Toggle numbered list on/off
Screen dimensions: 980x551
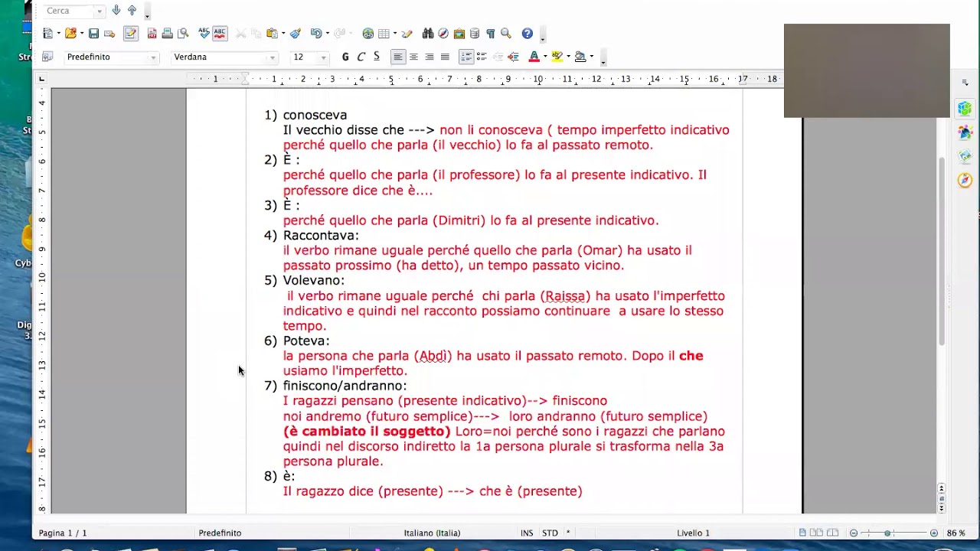[466, 57]
